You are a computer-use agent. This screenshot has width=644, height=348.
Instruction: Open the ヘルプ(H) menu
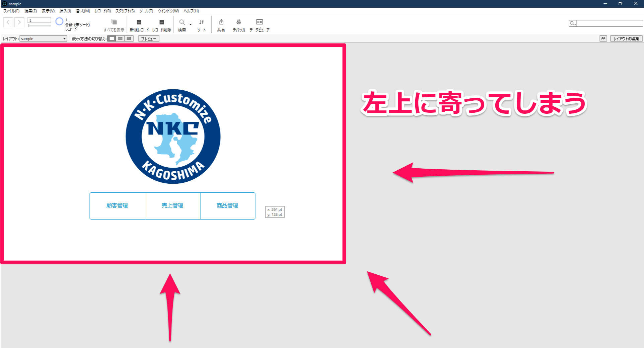tap(191, 11)
